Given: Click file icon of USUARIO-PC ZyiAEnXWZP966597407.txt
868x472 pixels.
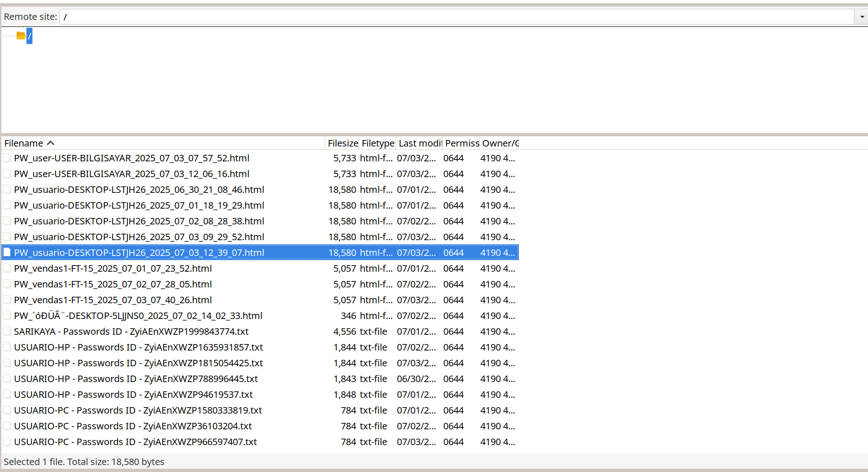Looking at the screenshot, I should click(x=7, y=442).
